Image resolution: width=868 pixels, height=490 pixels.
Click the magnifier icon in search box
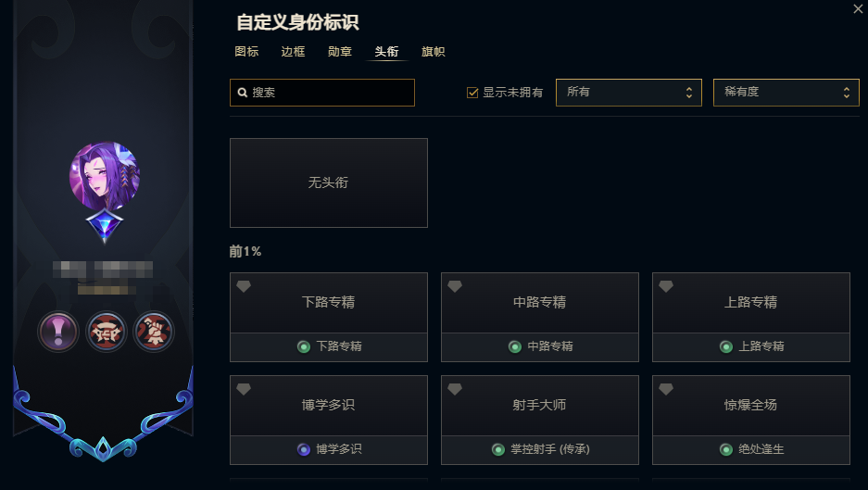(x=243, y=93)
